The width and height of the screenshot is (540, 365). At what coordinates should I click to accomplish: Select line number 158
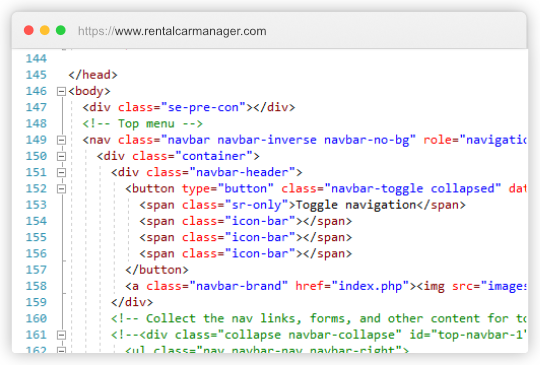click(x=36, y=286)
